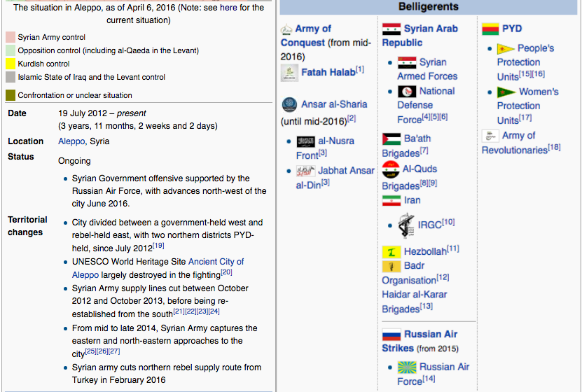Open the Syrian Arab Republic link
The image size is (582, 392).
(420, 36)
